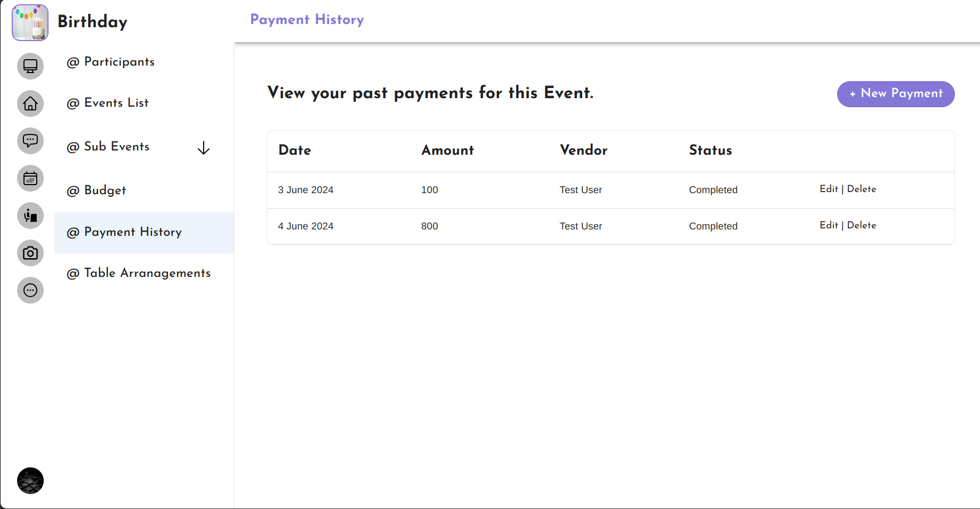980x509 pixels.
Task: Click the calendar icon in the sidebar
Action: (30, 178)
